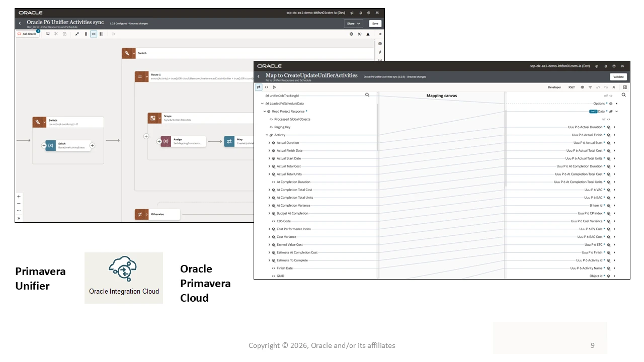Open the Share dropdown menu

tap(354, 24)
